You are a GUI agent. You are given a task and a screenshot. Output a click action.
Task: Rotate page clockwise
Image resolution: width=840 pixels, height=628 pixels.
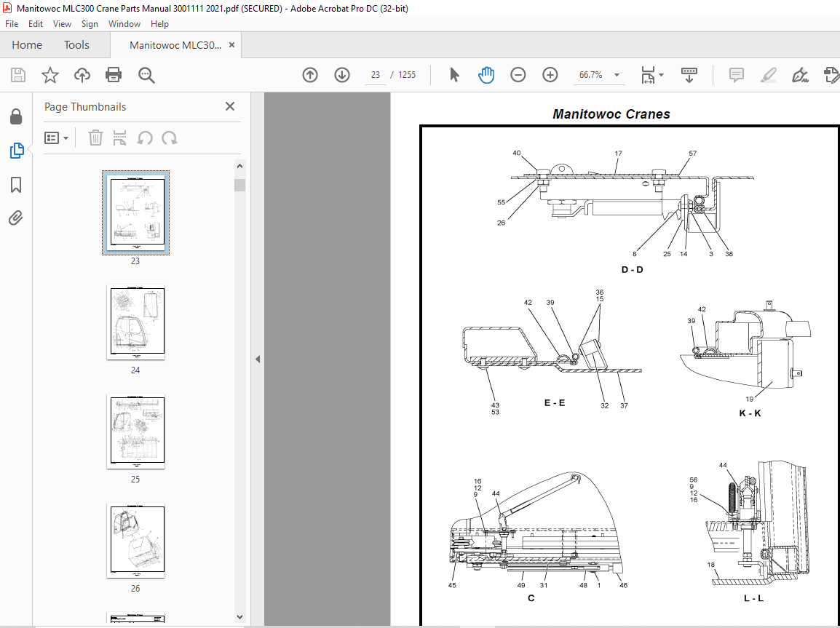pyautogui.click(x=170, y=138)
